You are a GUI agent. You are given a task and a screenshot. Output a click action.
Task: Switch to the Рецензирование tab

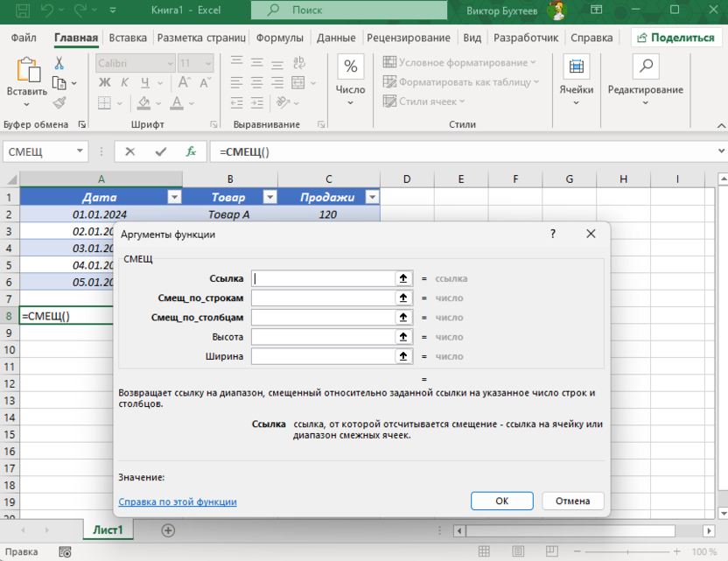[409, 38]
